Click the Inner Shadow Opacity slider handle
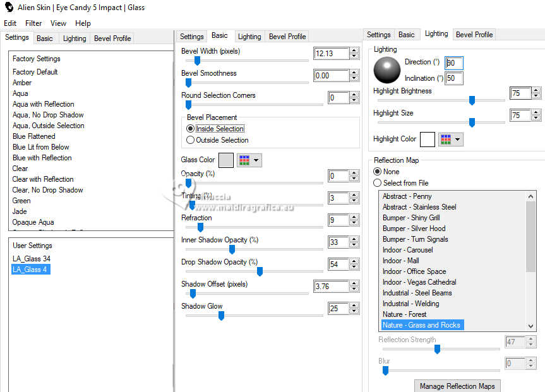Screen dimensions: 545x392 [x=232, y=249]
